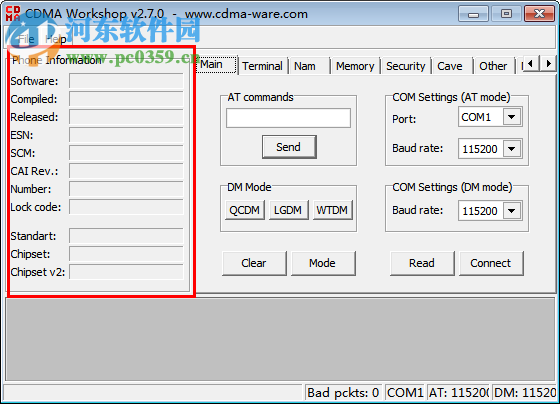
Task: Click the Send button
Action: click(289, 147)
